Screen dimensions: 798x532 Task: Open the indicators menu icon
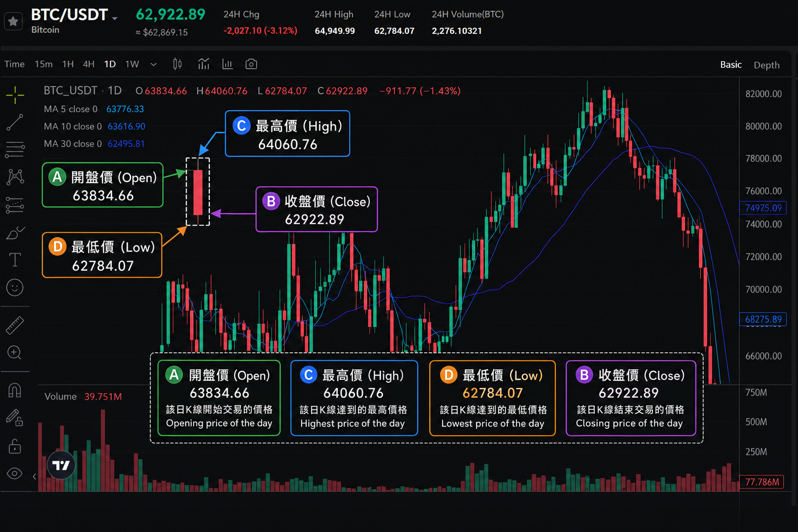204,64
